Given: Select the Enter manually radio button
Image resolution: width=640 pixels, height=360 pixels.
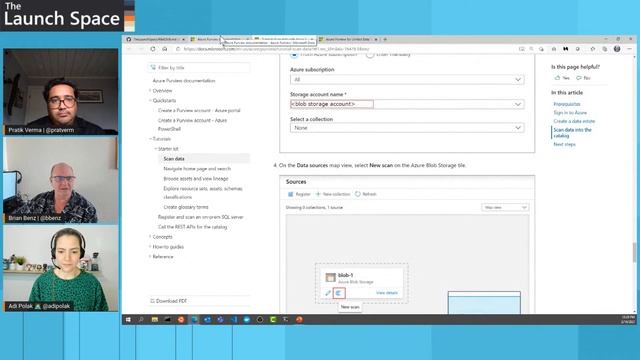Looking at the screenshot, I should click(x=370, y=55).
